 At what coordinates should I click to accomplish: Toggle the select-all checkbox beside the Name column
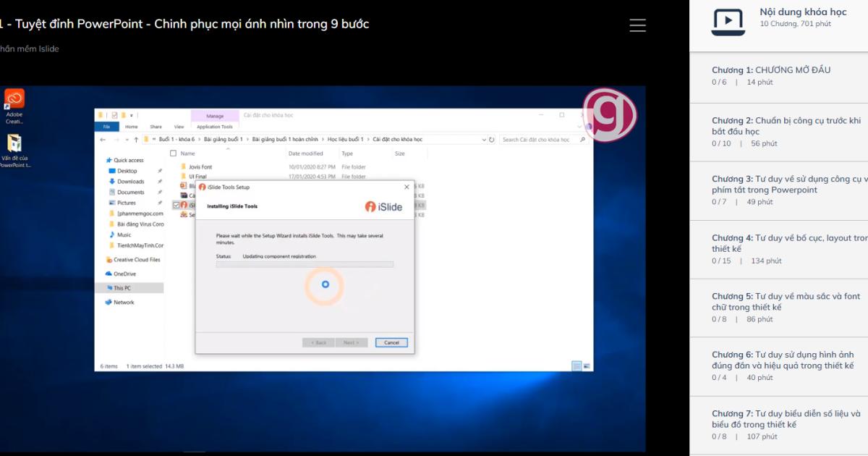click(x=173, y=153)
